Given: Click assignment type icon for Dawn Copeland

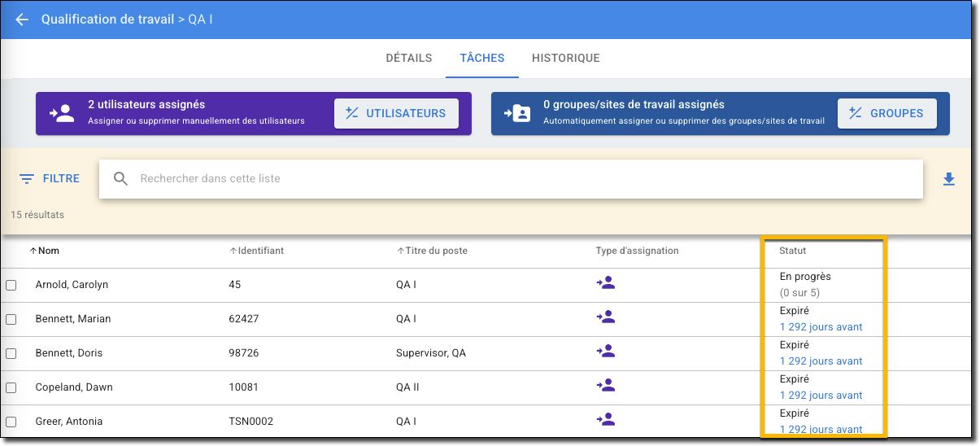Looking at the screenshot, I should pyautogui.click(x=605, y=386).
